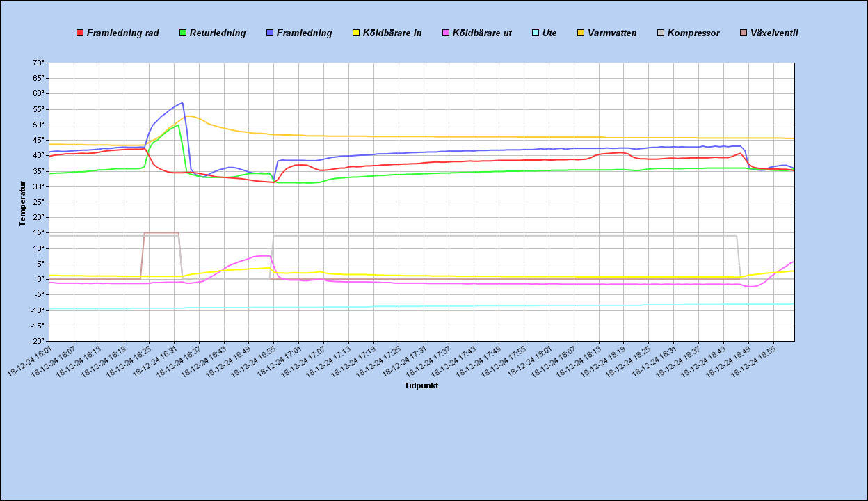Select the Köldbärare ut legend text label
This screenshot has height=501, width=868.
(482, 33)
